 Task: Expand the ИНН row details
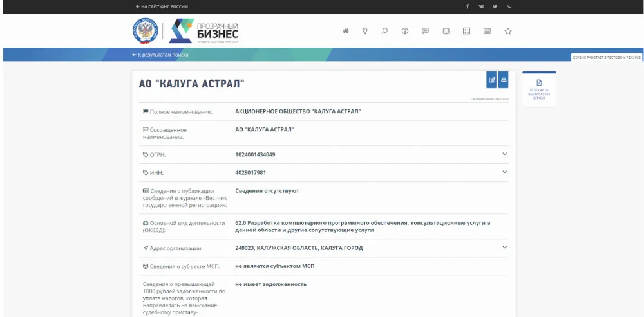click(x=505, y=172)
